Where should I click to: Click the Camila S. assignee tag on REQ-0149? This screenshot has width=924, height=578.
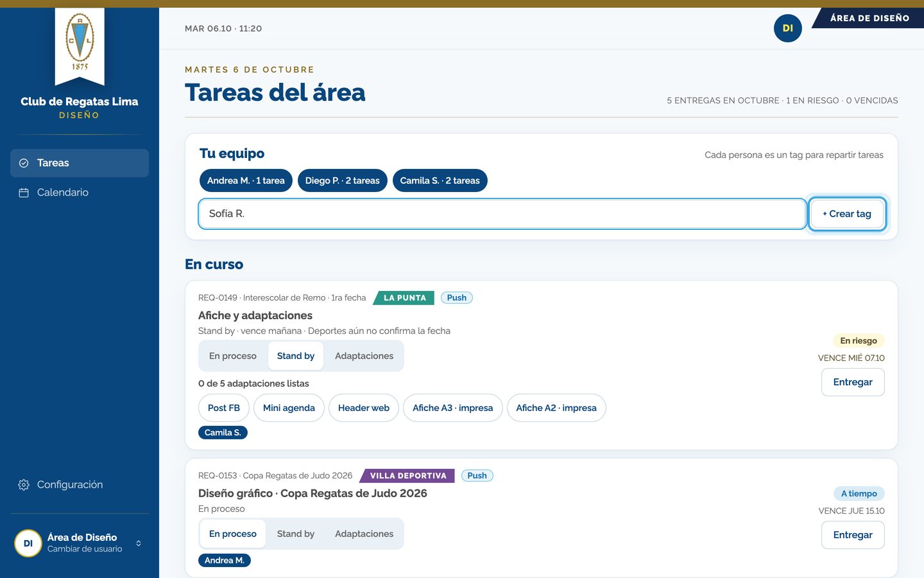pos(223,433)
